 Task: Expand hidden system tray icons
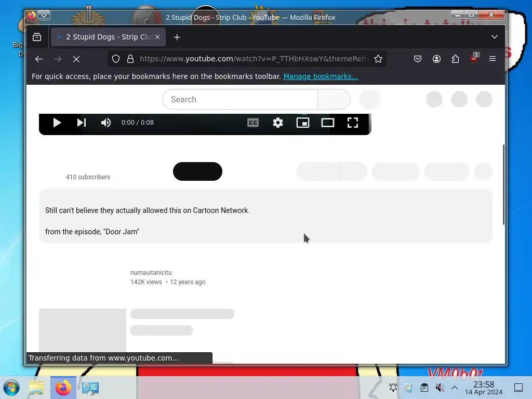point(455,388)
